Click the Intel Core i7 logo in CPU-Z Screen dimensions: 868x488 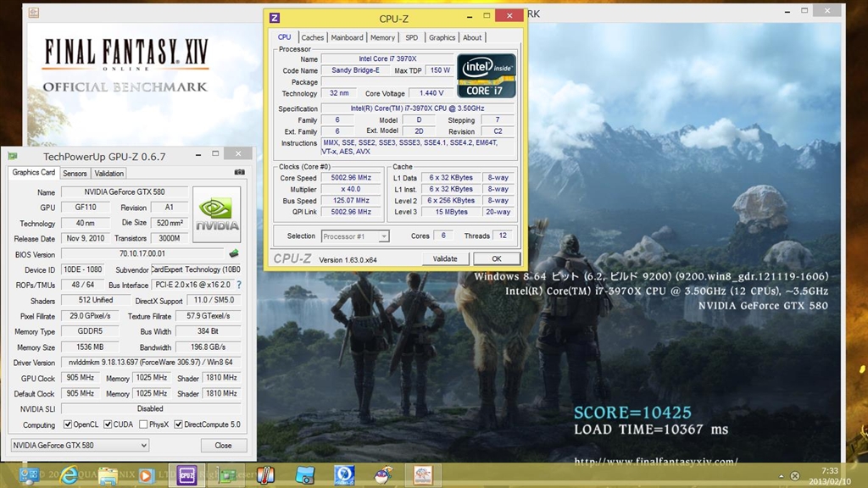486,75
